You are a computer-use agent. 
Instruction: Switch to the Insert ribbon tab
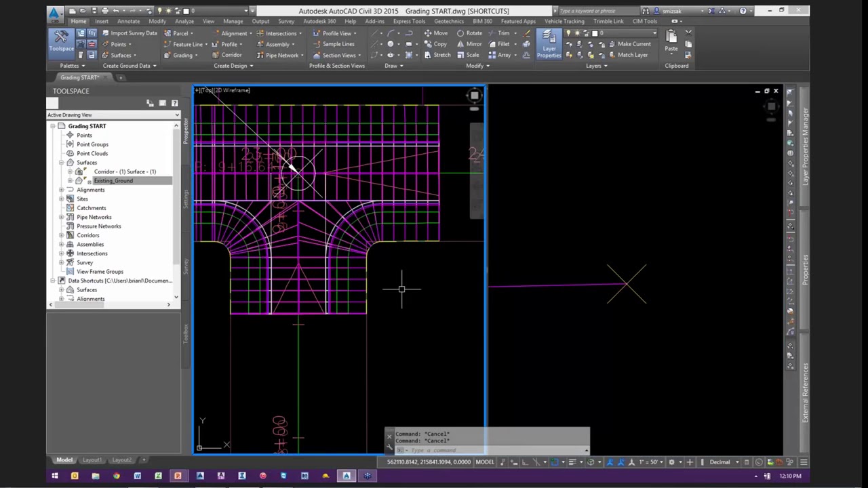pos(101,21)
